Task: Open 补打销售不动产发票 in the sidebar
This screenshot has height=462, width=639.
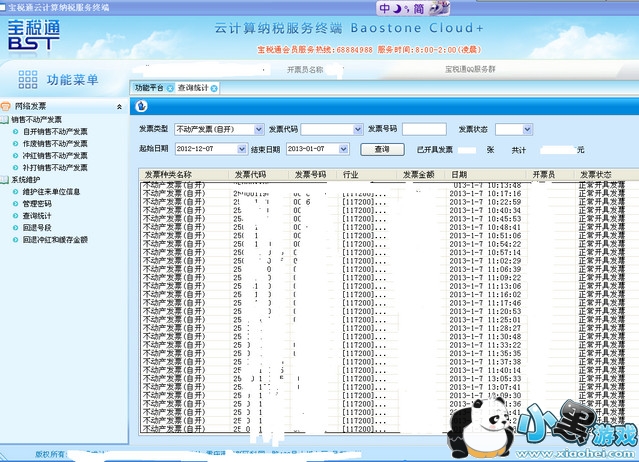Action: point(55,167)
